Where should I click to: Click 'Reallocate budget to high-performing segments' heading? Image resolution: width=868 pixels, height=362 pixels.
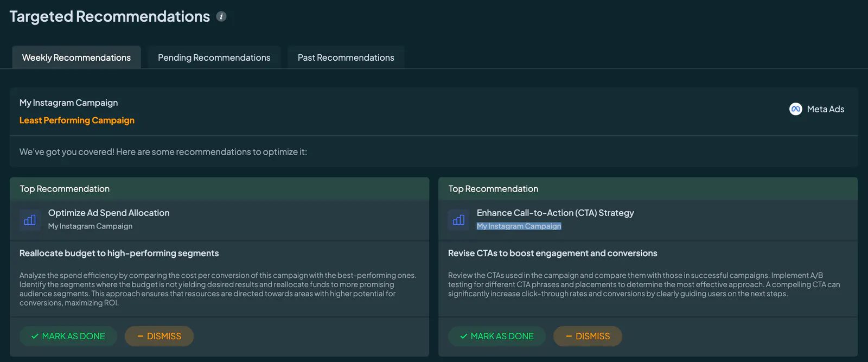(x=119, y=253)
